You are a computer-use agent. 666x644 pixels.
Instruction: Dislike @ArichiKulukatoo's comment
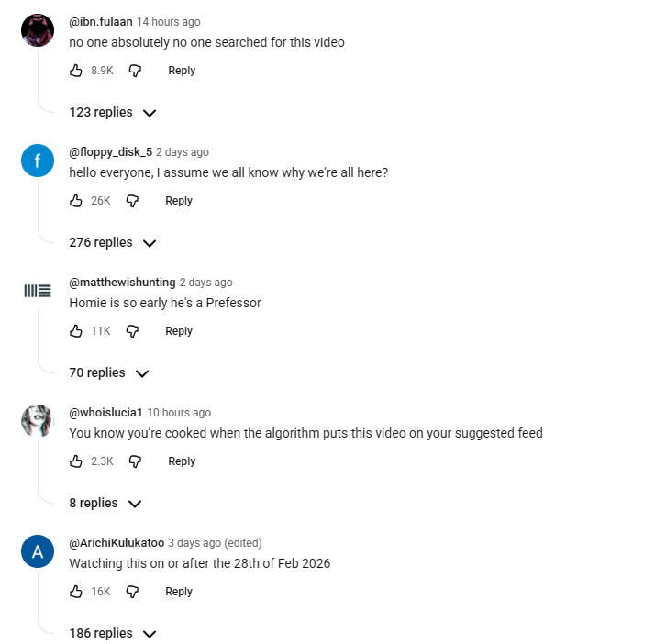coord(132,592)
